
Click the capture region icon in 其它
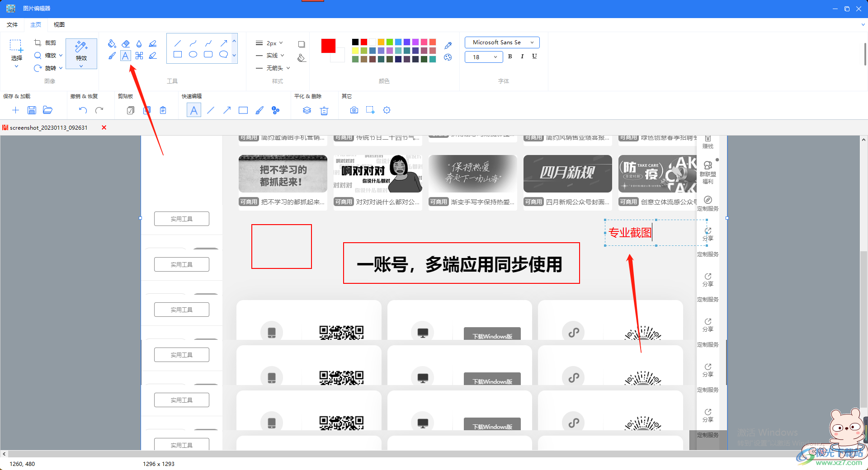click(x=370, y=110)
